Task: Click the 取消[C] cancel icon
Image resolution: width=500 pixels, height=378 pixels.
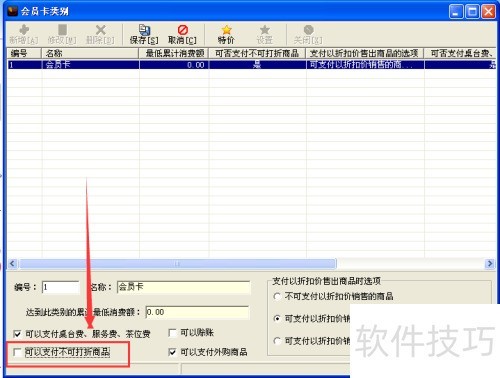Action: (183, 30)
